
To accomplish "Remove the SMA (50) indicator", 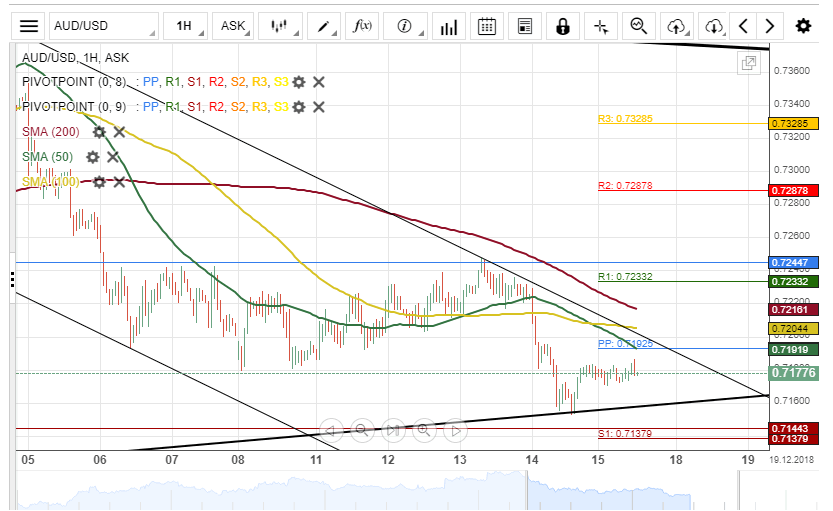I will coord(113,157).
